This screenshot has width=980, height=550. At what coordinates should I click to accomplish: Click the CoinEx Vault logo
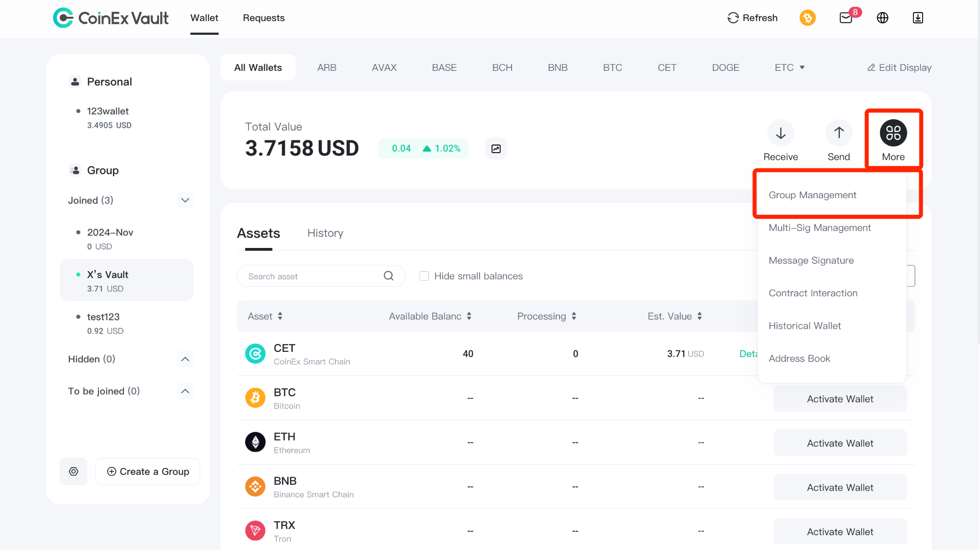pyautogui.click(x=111, y=18)
